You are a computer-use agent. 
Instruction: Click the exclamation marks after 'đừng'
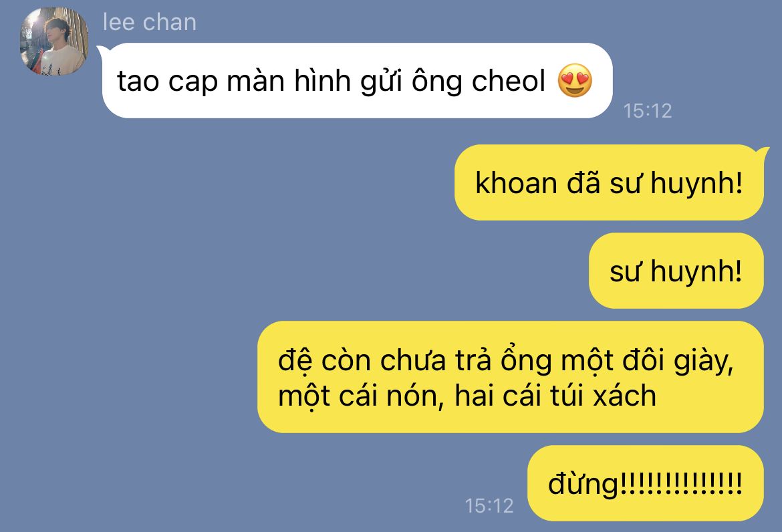pyautogui.click(x=681, y=483)
